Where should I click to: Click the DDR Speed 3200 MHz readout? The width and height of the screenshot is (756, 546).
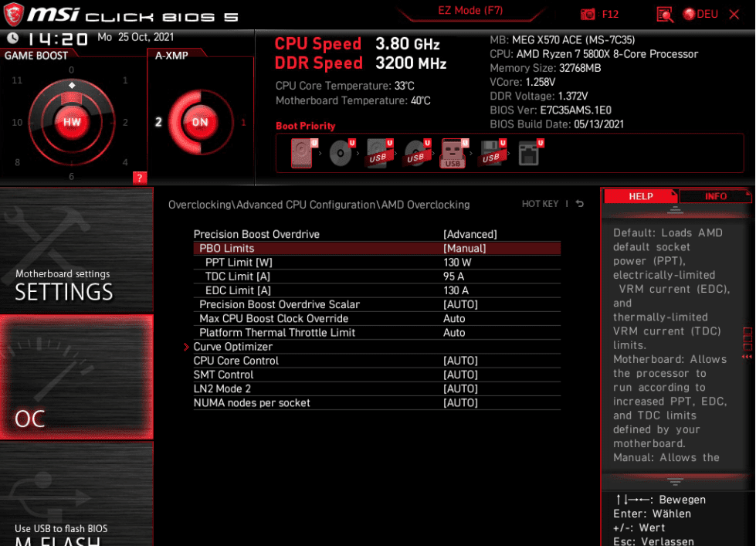click(x=361, y=63)
